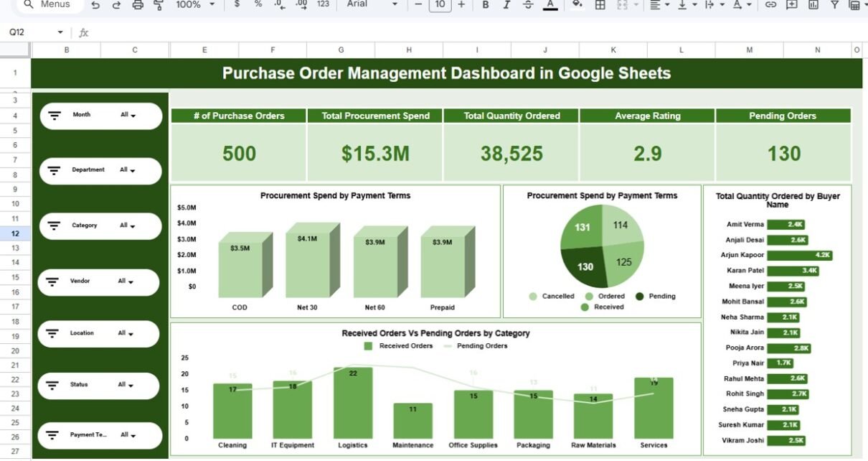This screenshot has height=461, width=868.
Task: Open the Arial font family dropdown
Action: (x=372, y=5)
